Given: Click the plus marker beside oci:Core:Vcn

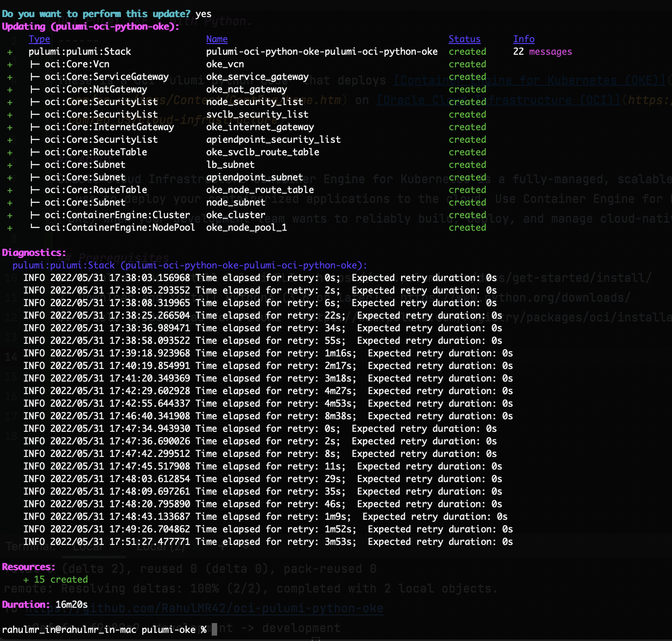Looking at the screenshot, I should [10, 65].
